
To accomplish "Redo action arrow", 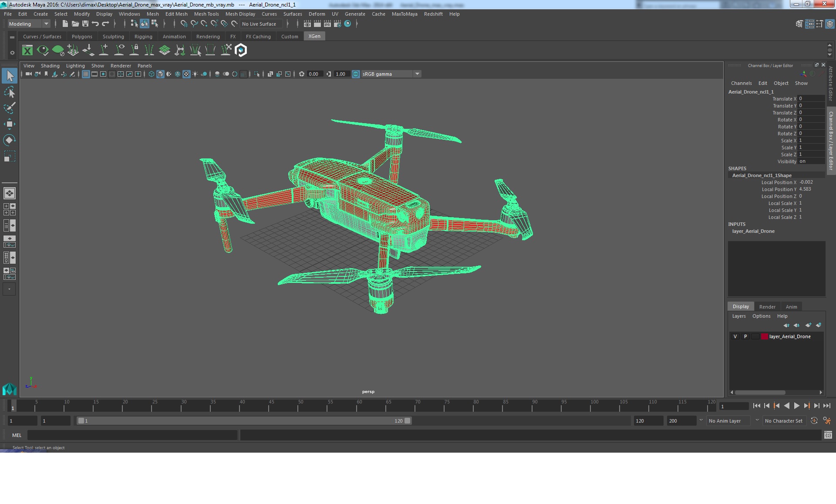I will pyautogui.click(x=105, y=24).
